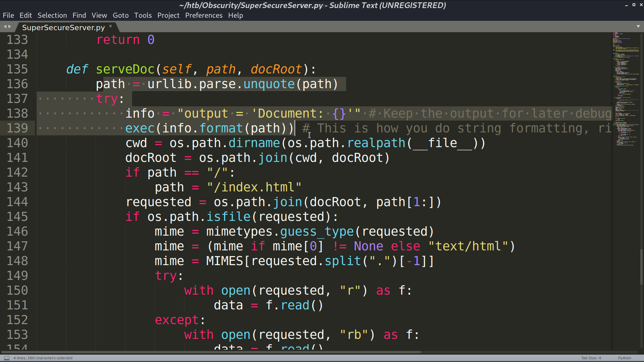Open the tab list dropdown arrow
This screenshot has width=644, height=362.
click(x=638, y=26)
